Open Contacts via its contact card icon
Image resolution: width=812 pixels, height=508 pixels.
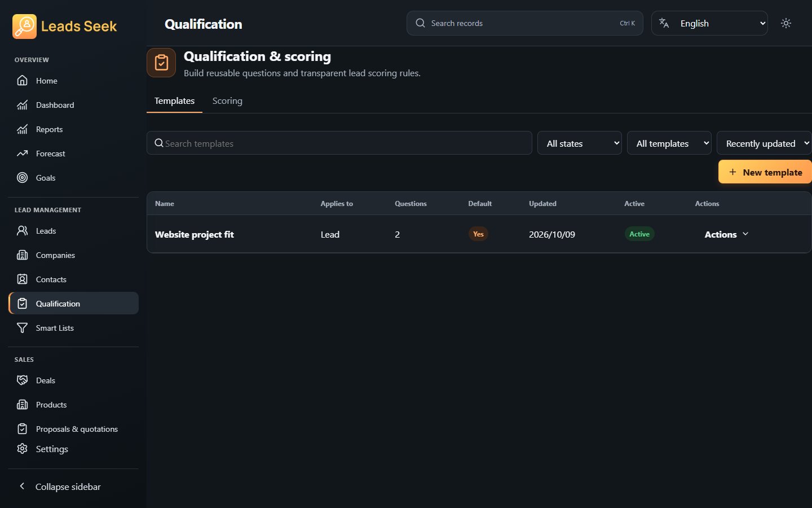click(23, 279)
